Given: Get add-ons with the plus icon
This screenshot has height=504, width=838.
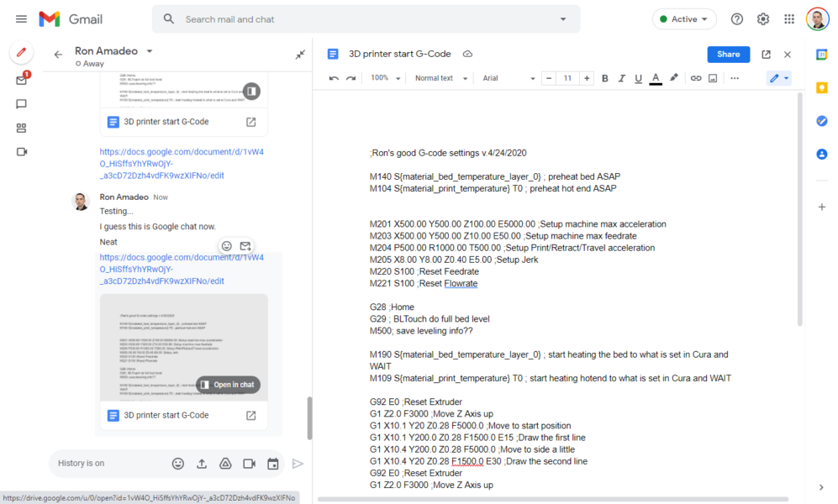Looking at the screenshot, I should [821, 207].
